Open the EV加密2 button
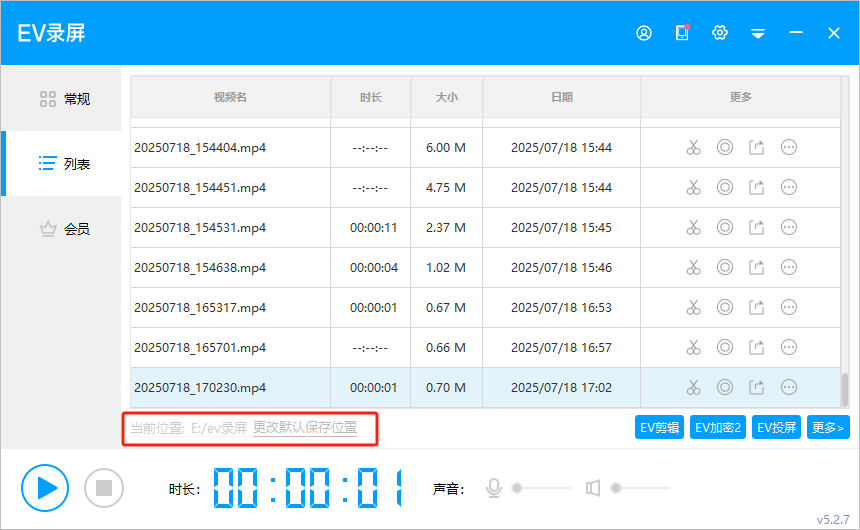The width and height of the screenshot is (860, 530). (x=718, y=427)
